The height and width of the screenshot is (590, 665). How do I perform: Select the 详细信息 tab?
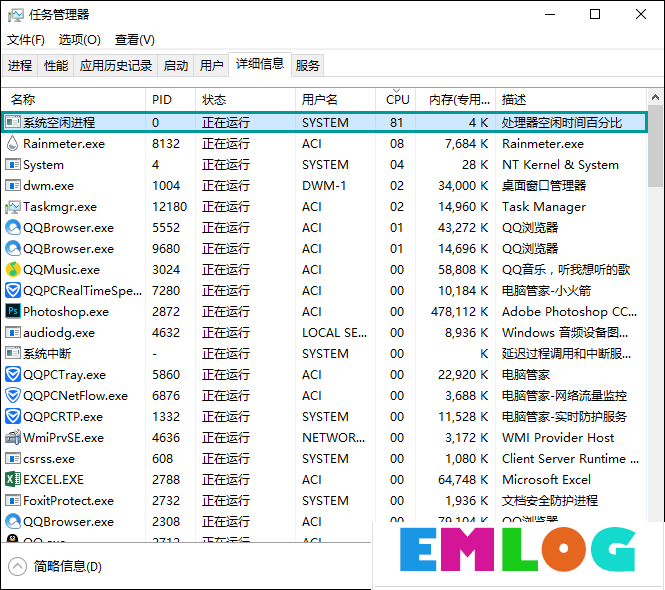pos(260,64)
